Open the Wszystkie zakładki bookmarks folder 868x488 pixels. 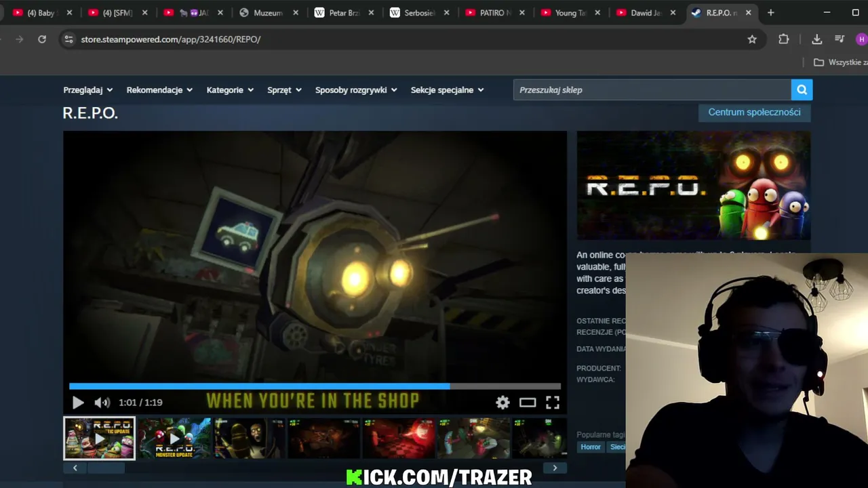tap(840, 62)
